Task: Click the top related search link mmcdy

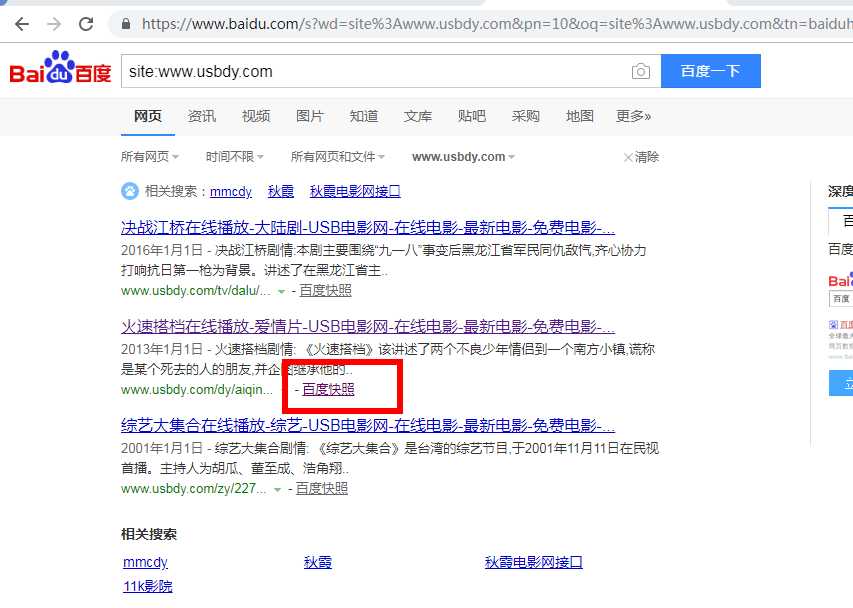Action: 231,191
